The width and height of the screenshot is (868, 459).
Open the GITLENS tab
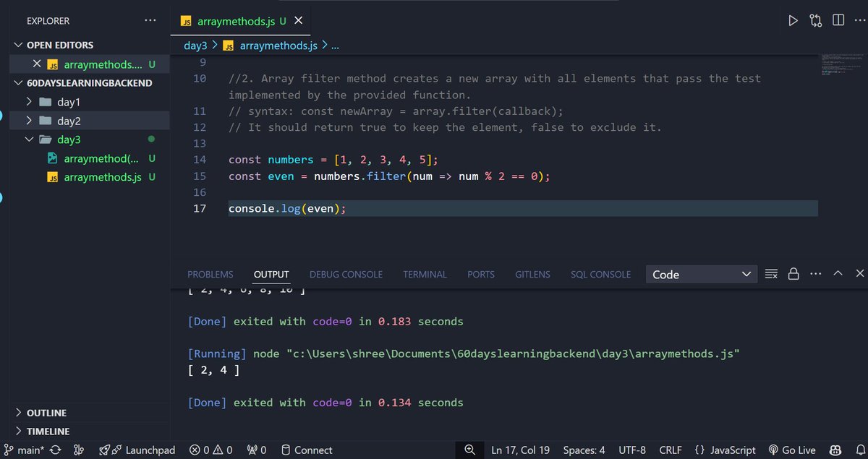532,275
